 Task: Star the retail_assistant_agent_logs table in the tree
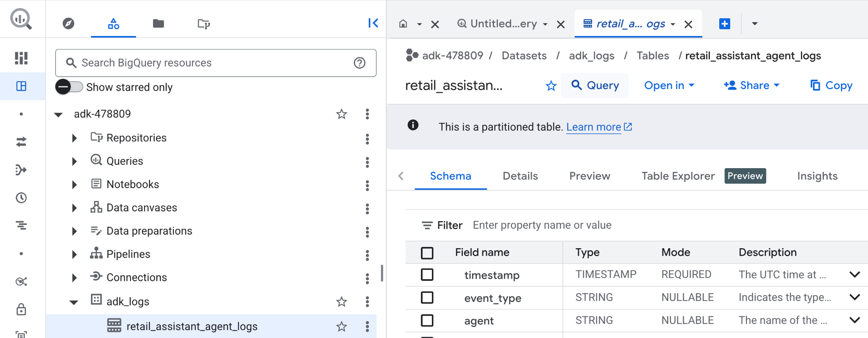(341, 327)
